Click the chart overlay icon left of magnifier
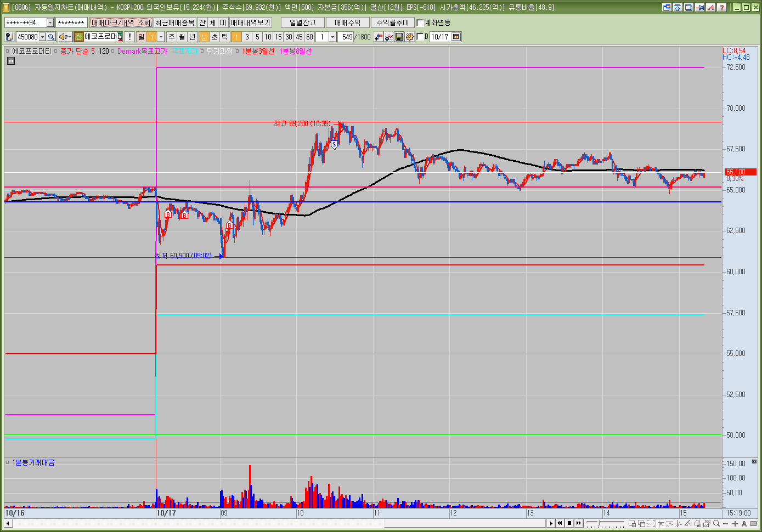Screen dimensions: 762x532 tap(707, 524)
